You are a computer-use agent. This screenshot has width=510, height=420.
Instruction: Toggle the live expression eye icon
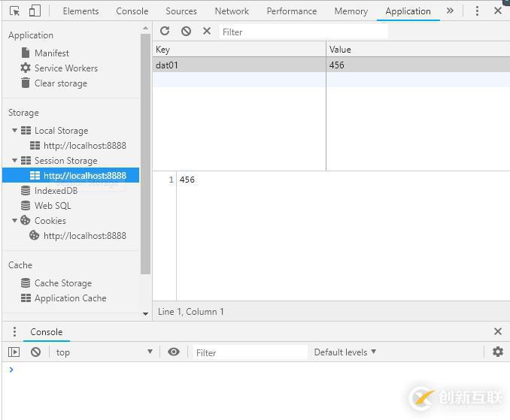[x=174, y=352]
